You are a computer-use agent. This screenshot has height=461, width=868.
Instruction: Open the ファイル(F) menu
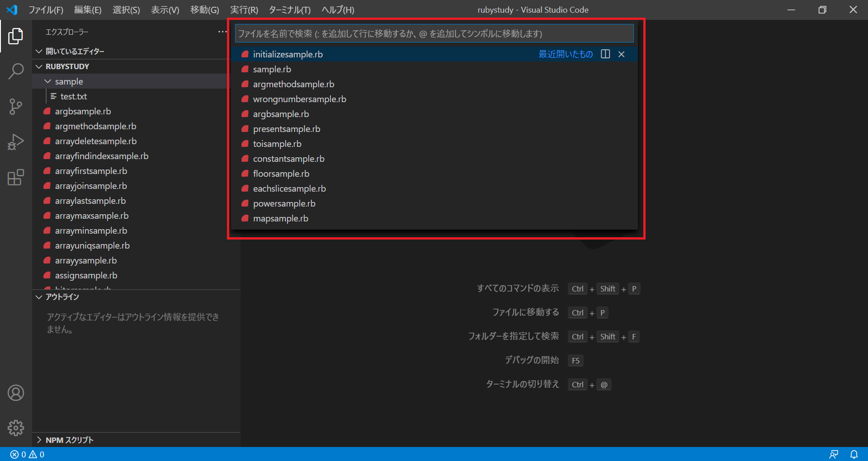46,10
